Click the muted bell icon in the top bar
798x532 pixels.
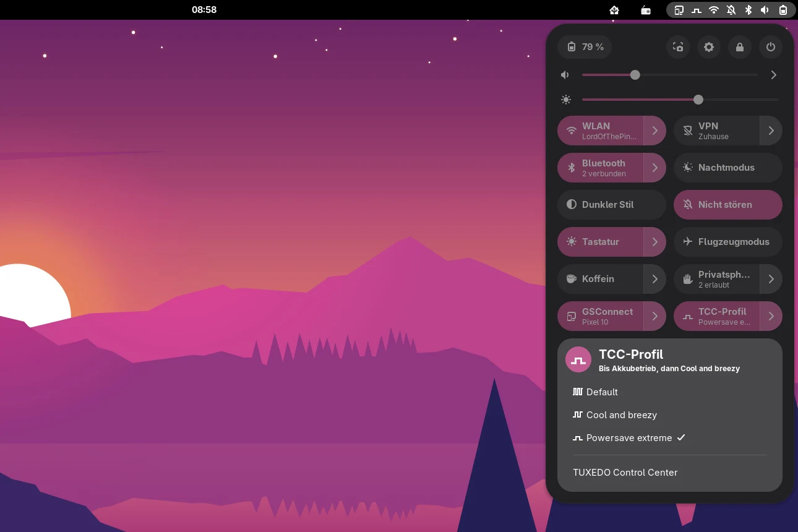coord(731,10)
